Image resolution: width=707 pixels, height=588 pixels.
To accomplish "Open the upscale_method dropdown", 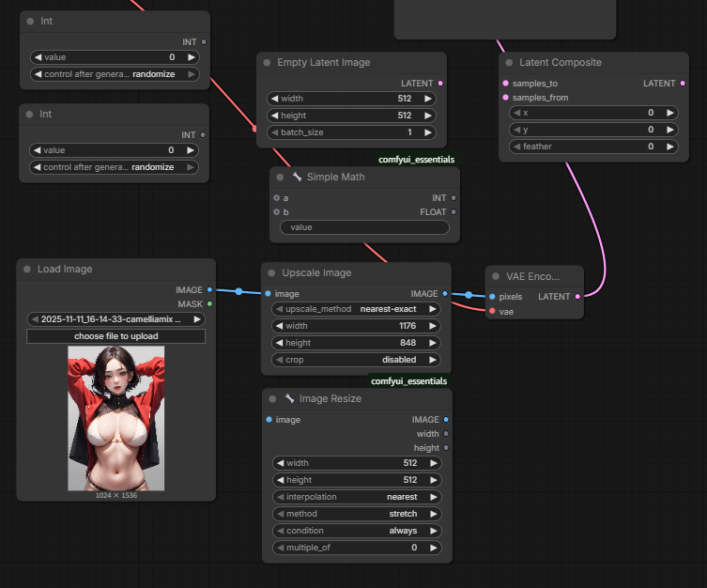I will click(x=355, y=309).
